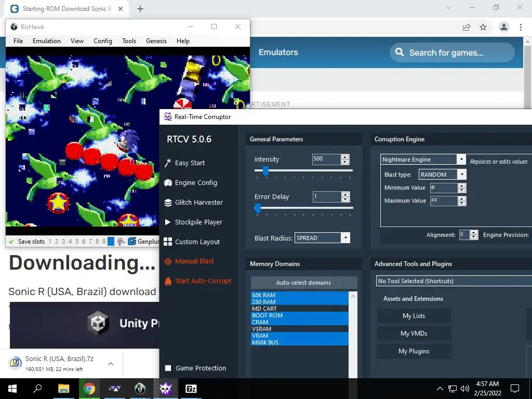Image resolution: width=532 pixels, height=399 pixels.
Task: Click the Genplus core icon in BizHawk status bar
Action: pos(132,242)
